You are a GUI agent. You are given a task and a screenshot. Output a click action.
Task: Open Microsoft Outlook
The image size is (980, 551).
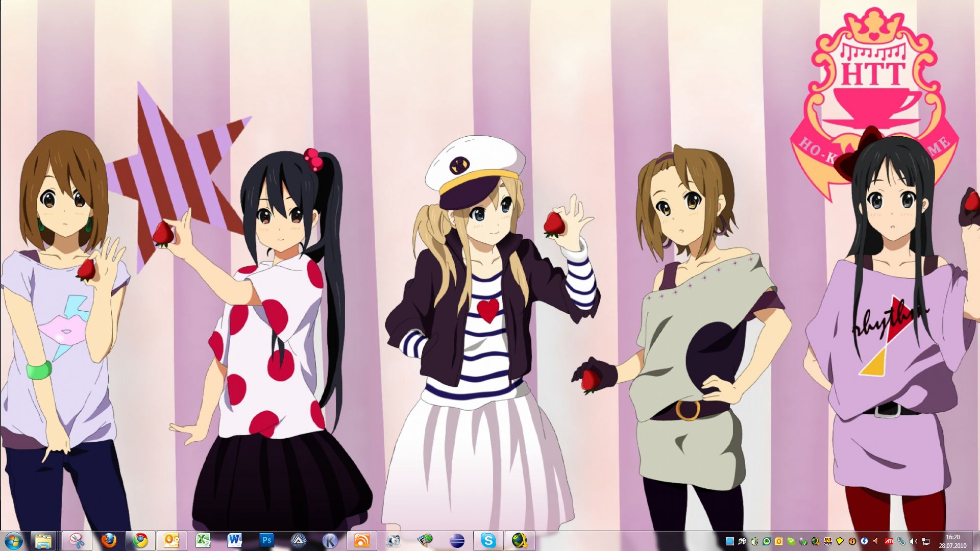pyautogui.click(x=172, y=540)
